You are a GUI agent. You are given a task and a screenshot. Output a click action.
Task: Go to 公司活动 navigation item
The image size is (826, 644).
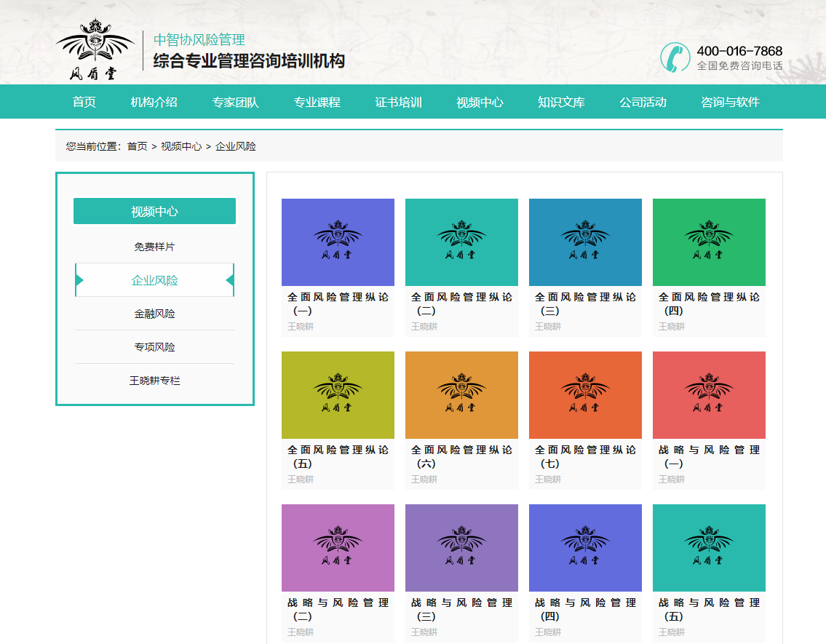pos(643,102)
